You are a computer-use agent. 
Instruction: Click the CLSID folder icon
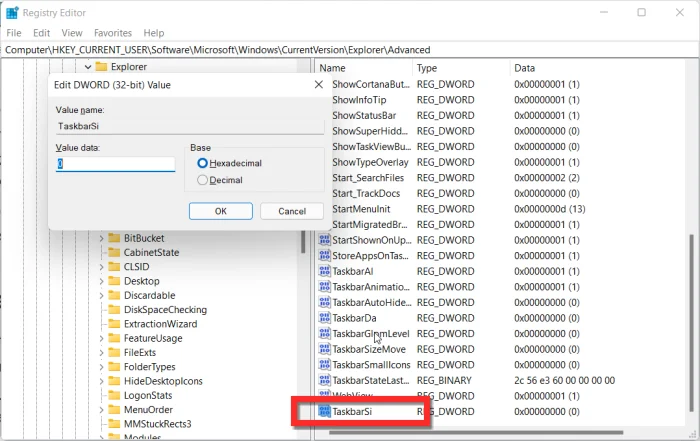[x=114, y=266]
